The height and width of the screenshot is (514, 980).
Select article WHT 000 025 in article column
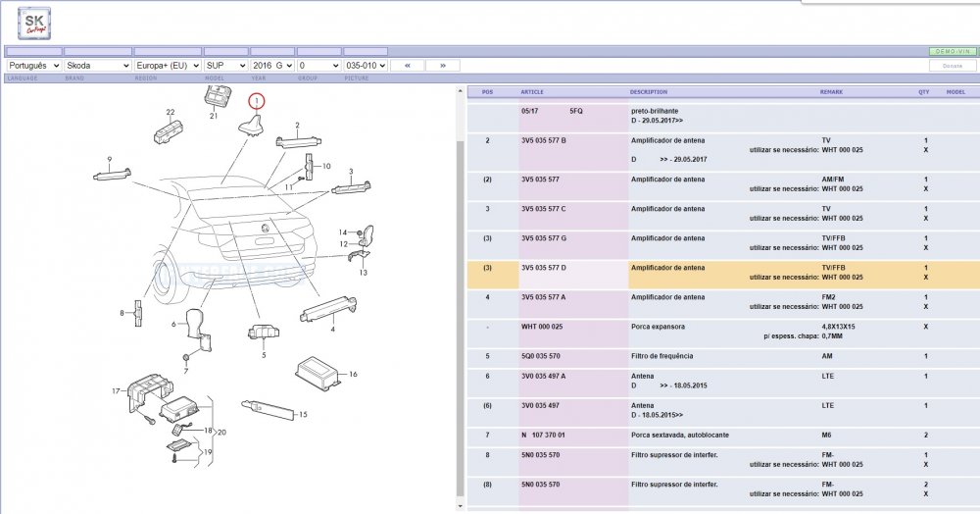tap(542, 327)
